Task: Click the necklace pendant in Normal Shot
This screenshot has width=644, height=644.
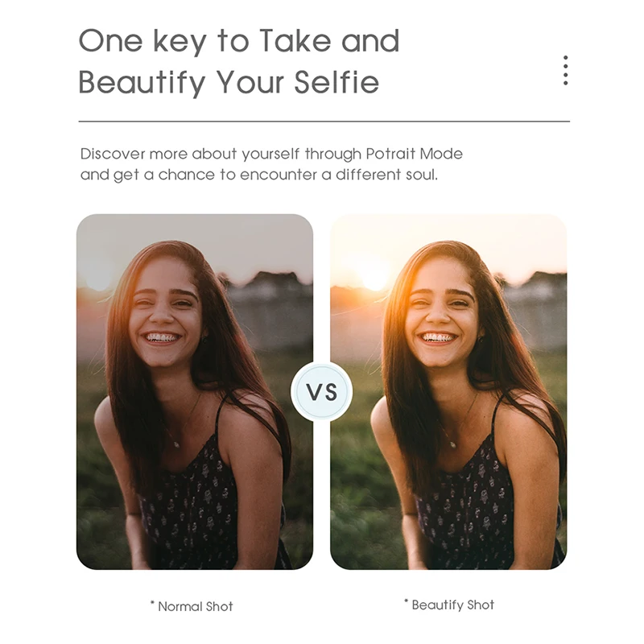Action: click(x=176, y=444)
